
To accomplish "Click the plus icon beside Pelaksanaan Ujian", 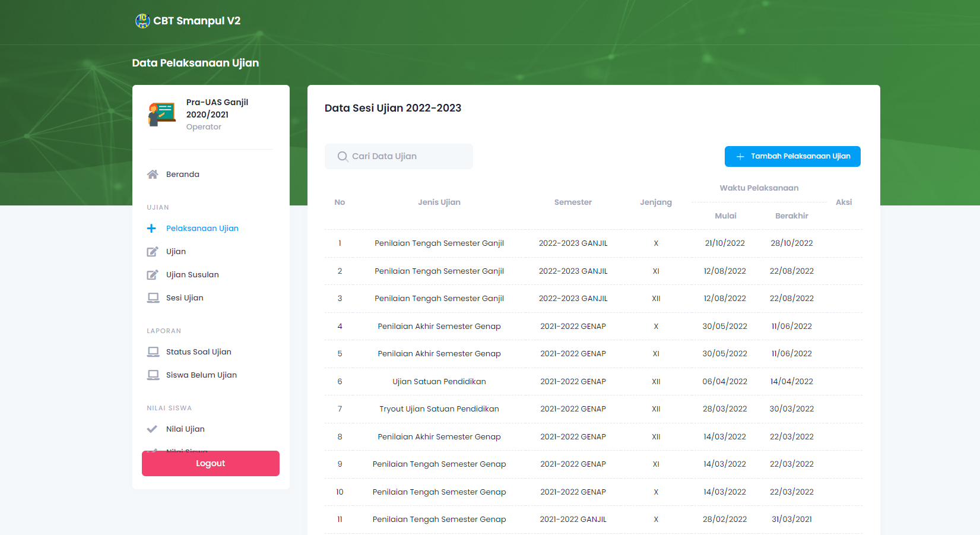I will pos(152,229).
